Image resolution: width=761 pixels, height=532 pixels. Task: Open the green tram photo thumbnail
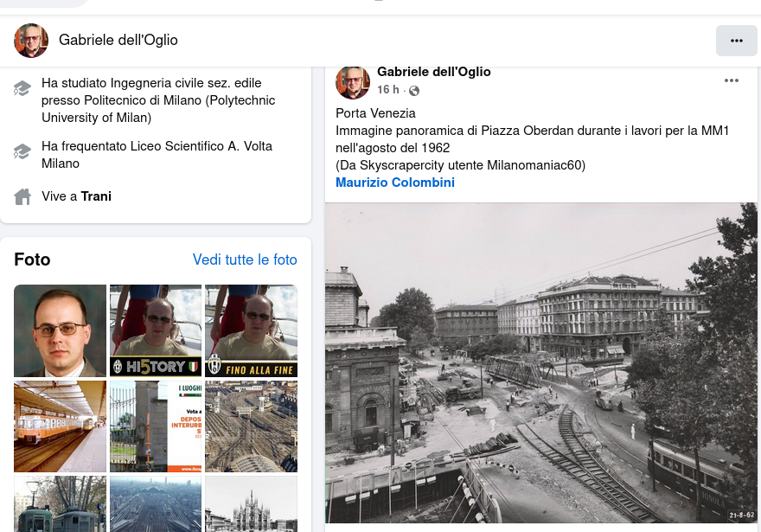[60, 503]
